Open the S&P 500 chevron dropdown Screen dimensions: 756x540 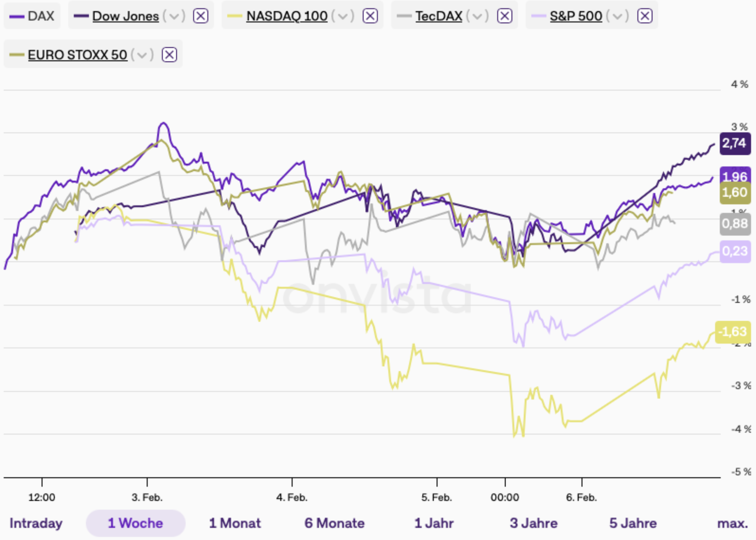[618, 16]
